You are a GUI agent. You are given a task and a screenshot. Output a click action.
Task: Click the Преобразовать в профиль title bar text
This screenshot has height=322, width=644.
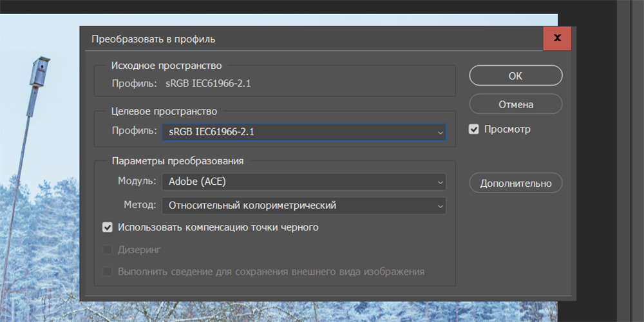[x=153, y=39]
